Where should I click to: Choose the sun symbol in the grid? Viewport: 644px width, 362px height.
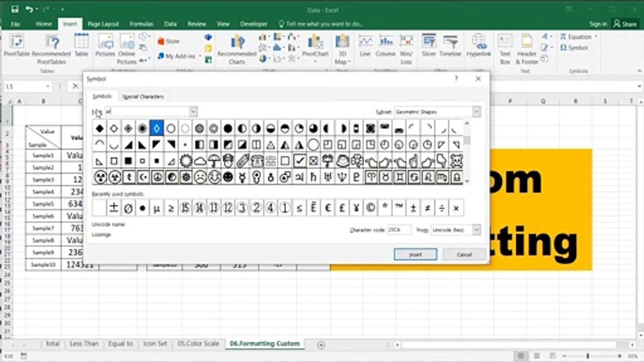pyautogui.click(x=186, y=161)
